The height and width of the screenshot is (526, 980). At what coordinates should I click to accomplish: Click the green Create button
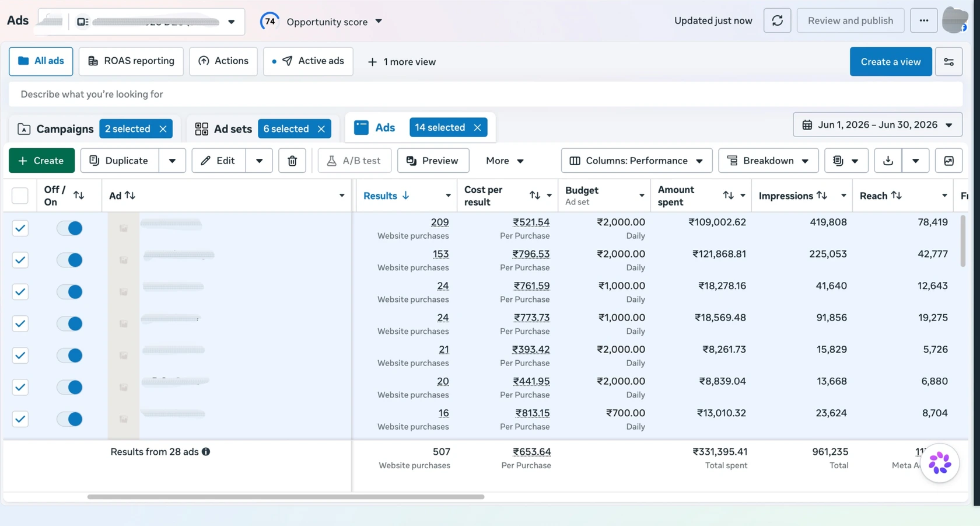[41, 161]
